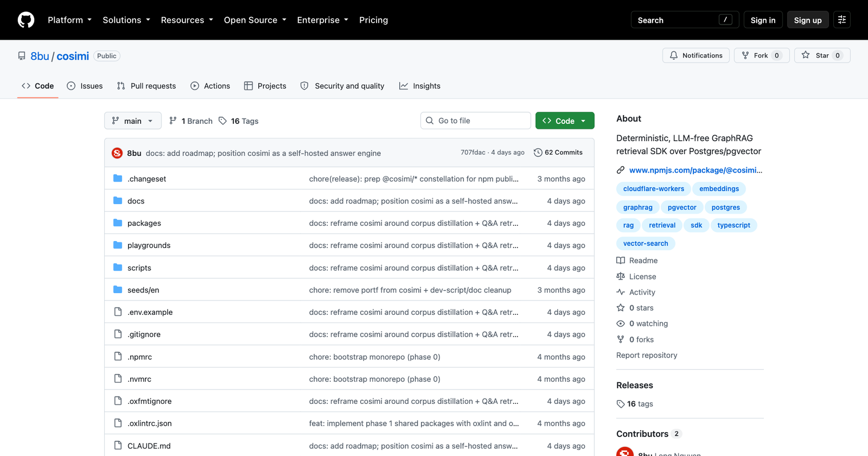Click the 8bu avatar in latest commit
Viewport: 868px width, 456px height.
[117, 153]
